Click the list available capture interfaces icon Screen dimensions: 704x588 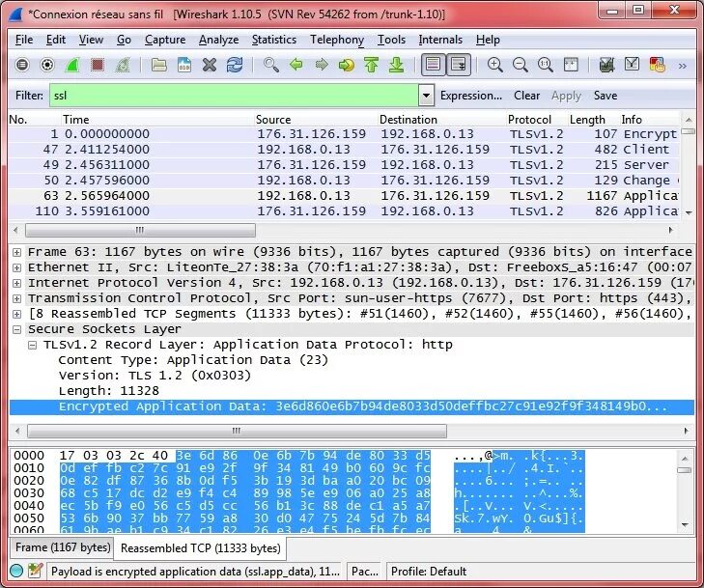pos(22,65)
